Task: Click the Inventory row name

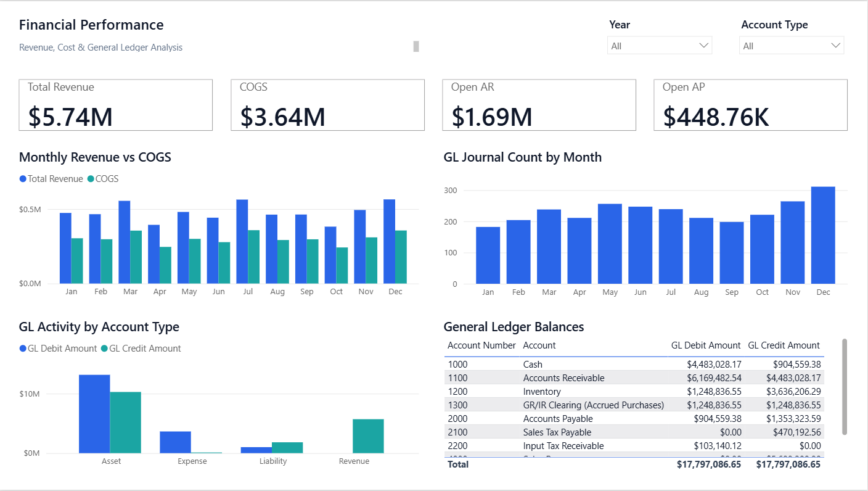Action: (542, 392)
